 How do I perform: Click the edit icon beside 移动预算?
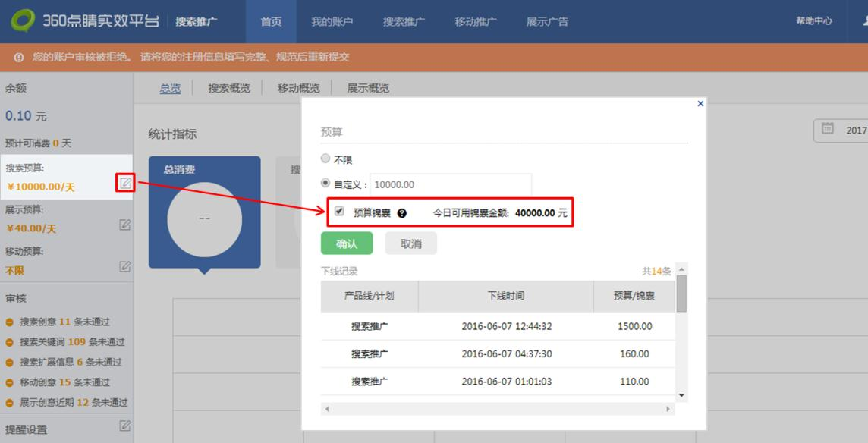125,266
